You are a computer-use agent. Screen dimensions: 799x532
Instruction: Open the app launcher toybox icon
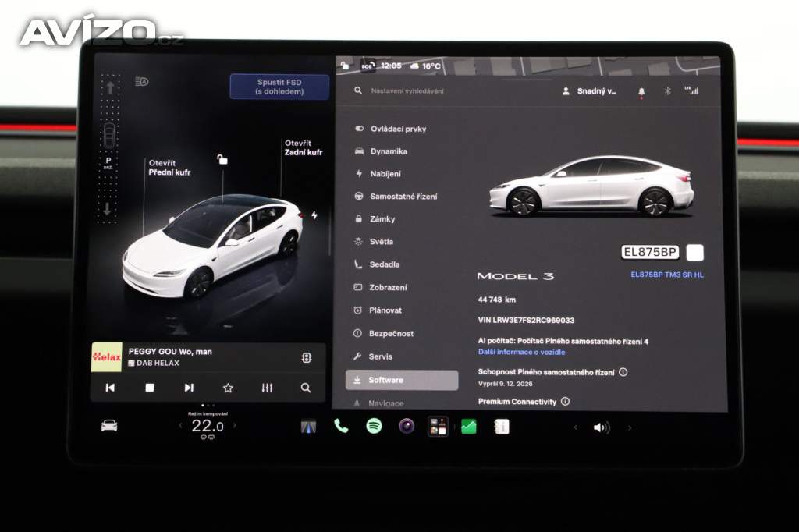438,427
